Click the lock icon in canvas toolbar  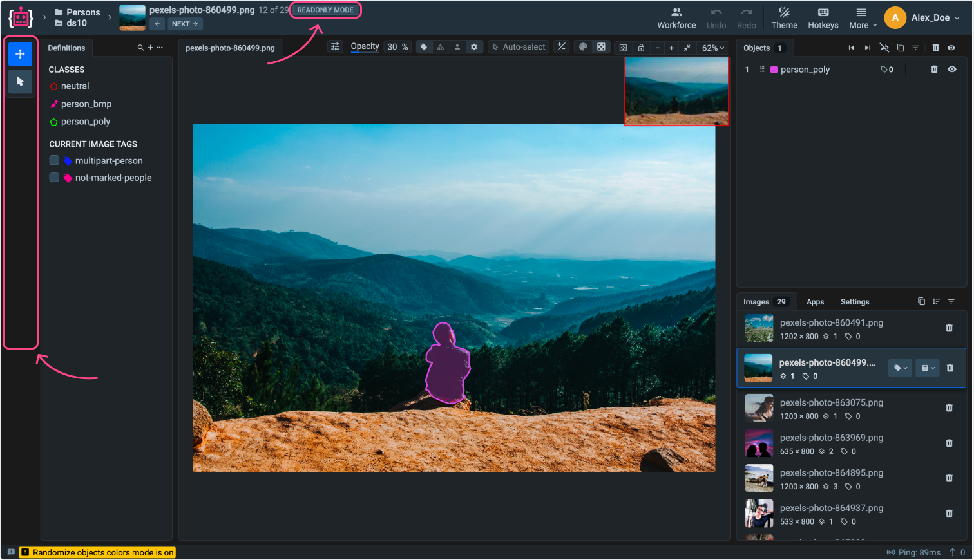(641, 48)
